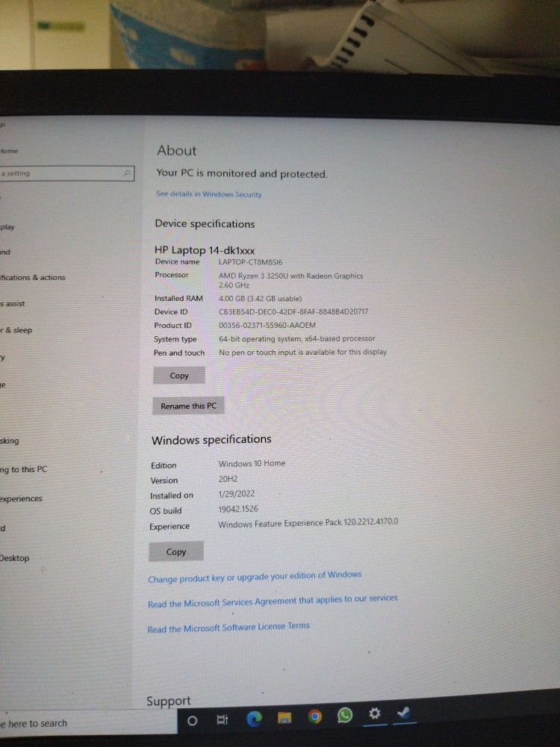Screen dimensions: 560x747
Task: Select Windows Feature Experience Pack text
Action: (x=308, y=523)
